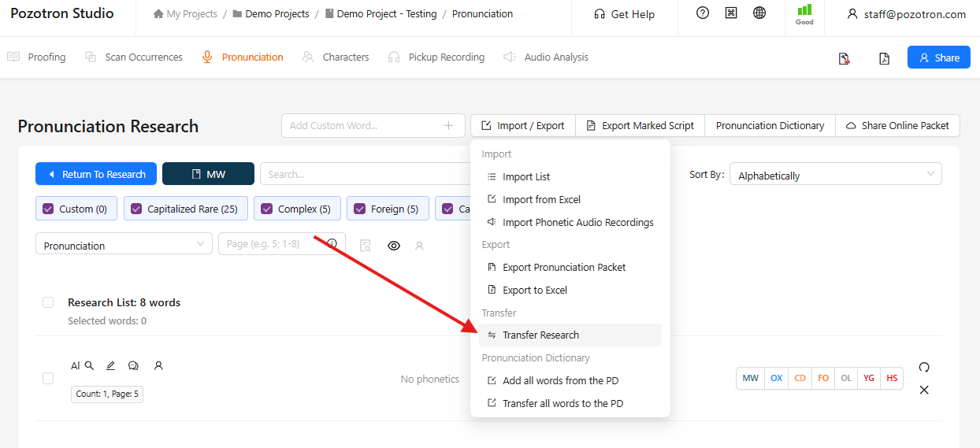Remove word with the X icon
Image resolution: width=980 pixels, height=448 pixels.
point(924,390)
